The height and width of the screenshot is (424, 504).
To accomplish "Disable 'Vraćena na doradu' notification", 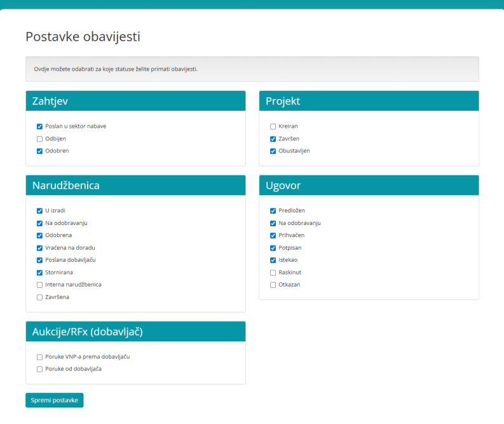I will [x=39, y=248].
